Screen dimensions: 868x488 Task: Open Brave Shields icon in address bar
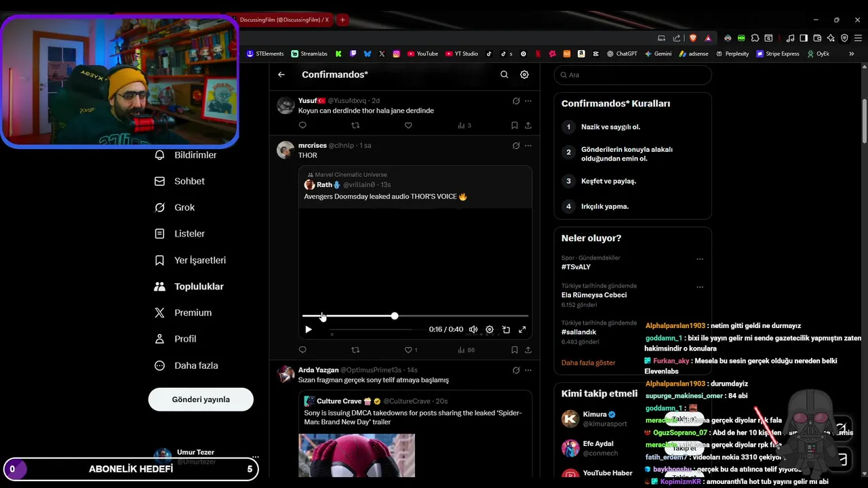pyautogui.click(x=692, y=38)
